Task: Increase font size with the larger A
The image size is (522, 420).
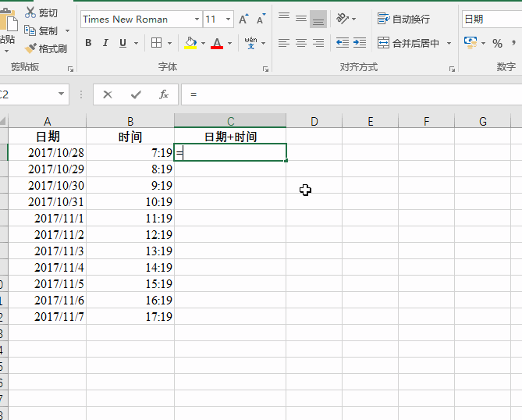Action: point(243,19)
